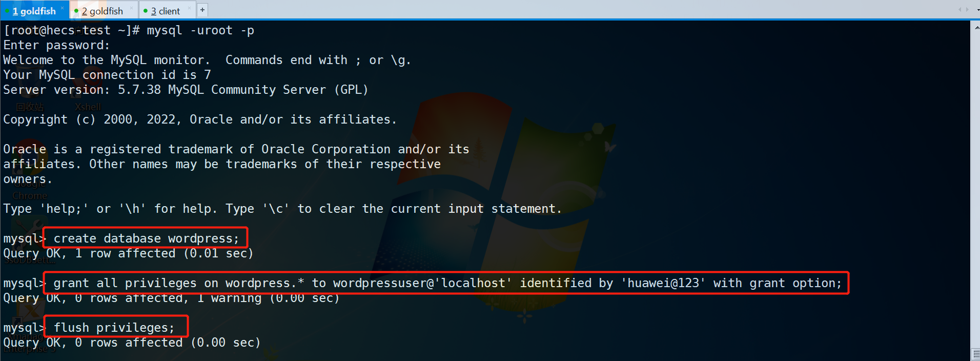This screenshot has height=361, width=980.
Task: Click the "mysql -uroot -p" command line
Action: point(200,31)
